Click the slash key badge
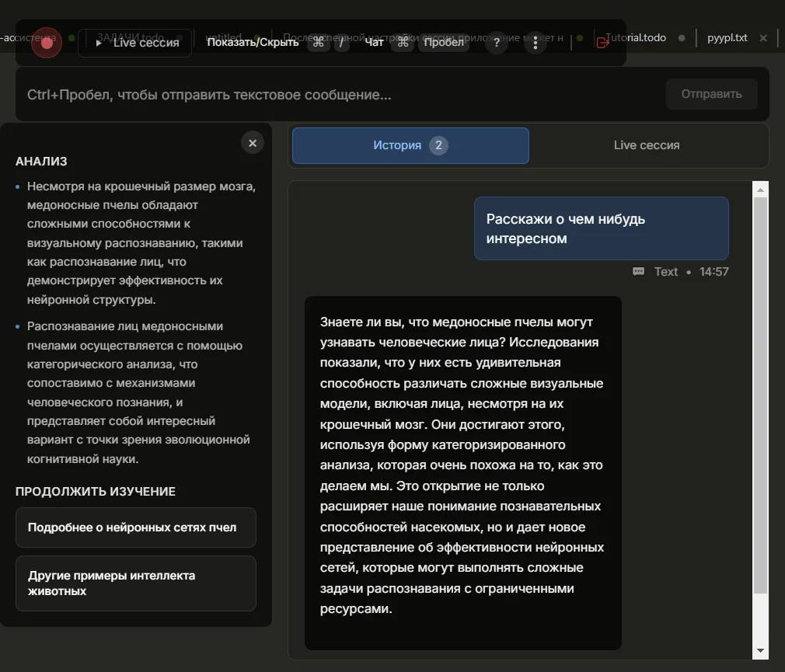 (x=340, y=43)
